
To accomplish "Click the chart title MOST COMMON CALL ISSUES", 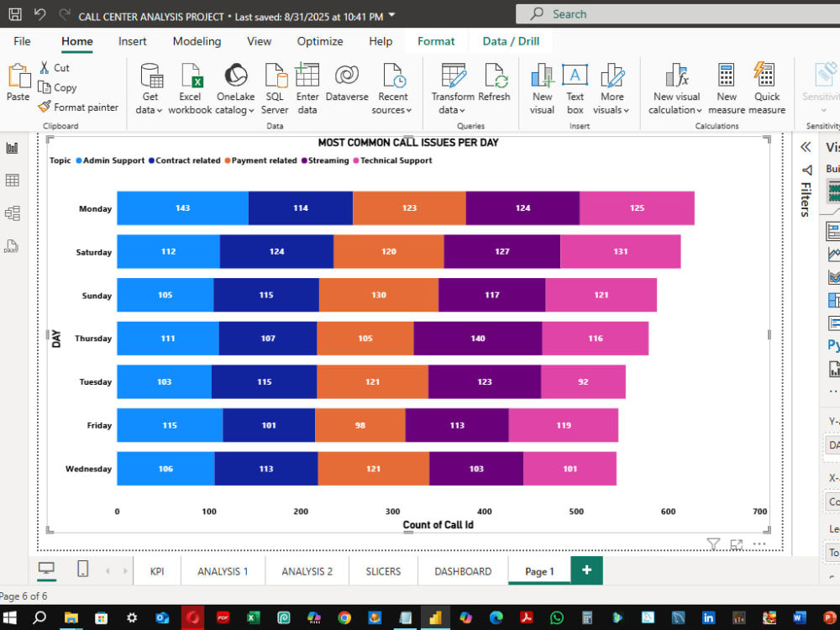I will (408, 143).
